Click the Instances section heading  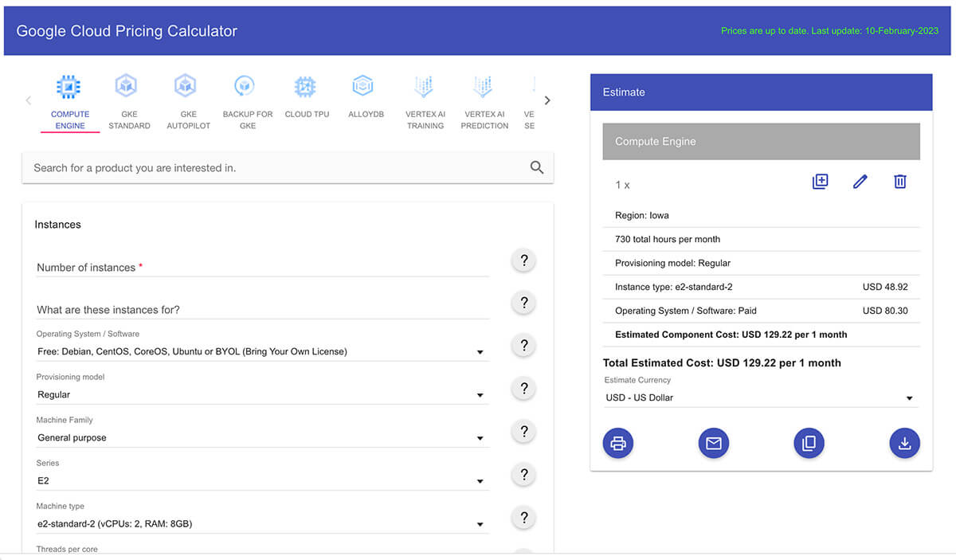click(57, 225)
